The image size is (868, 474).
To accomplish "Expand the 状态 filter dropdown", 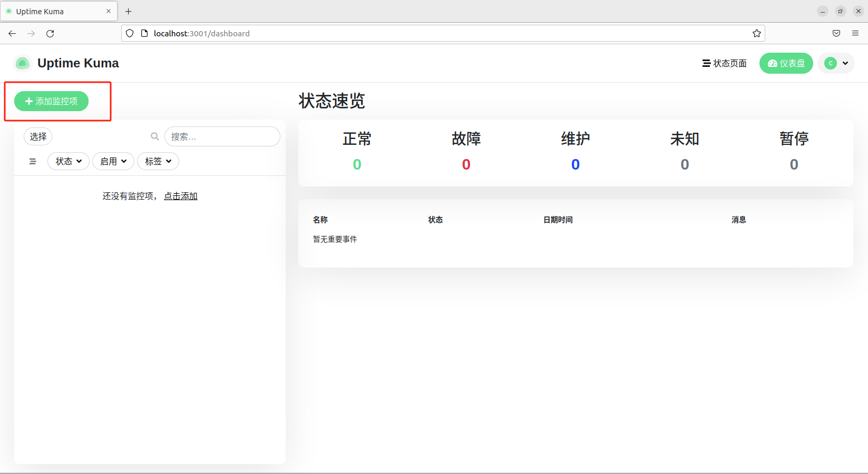I will pyautogui.click(x=69, y=161).
